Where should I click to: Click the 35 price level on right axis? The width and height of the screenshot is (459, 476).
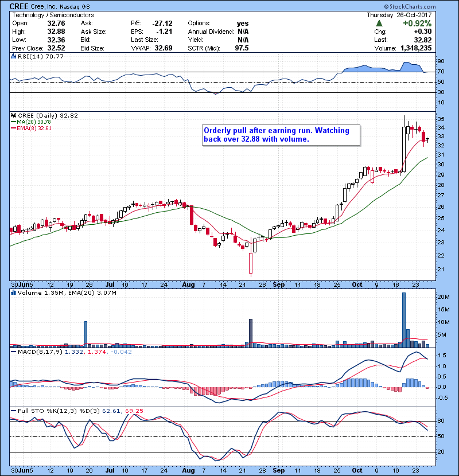click(441, 119)
